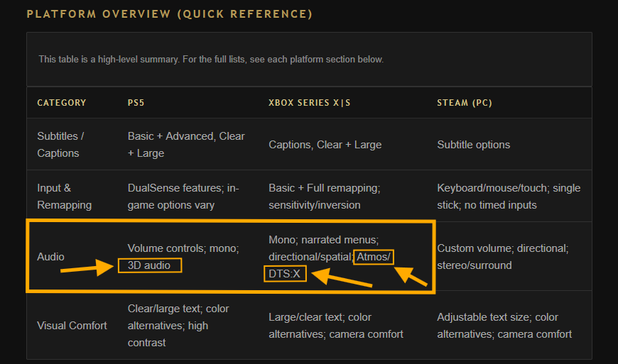The height and width of the screenshot is (364, 618).
Task: Click the high-level summary note above the table
Action: (x=211, y=60)
